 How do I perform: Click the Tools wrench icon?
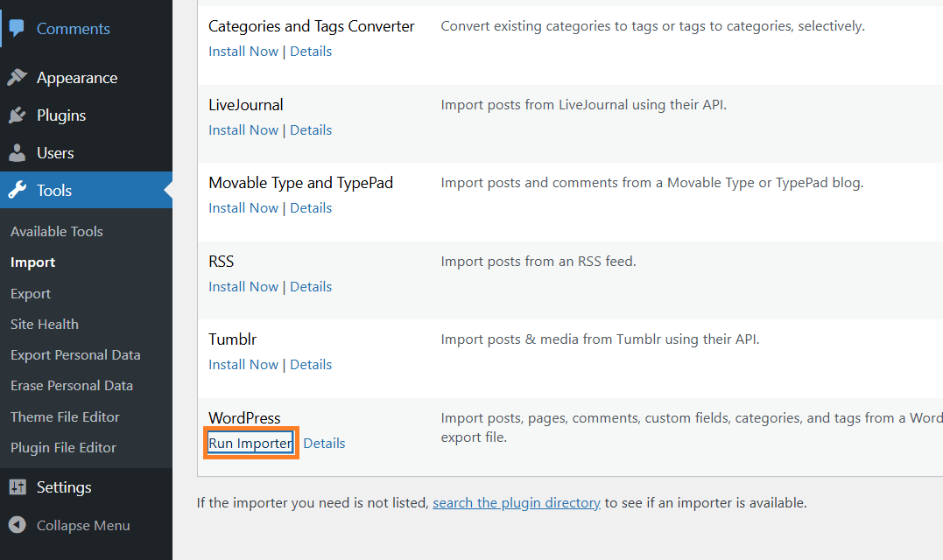click(x=17, y=190)
